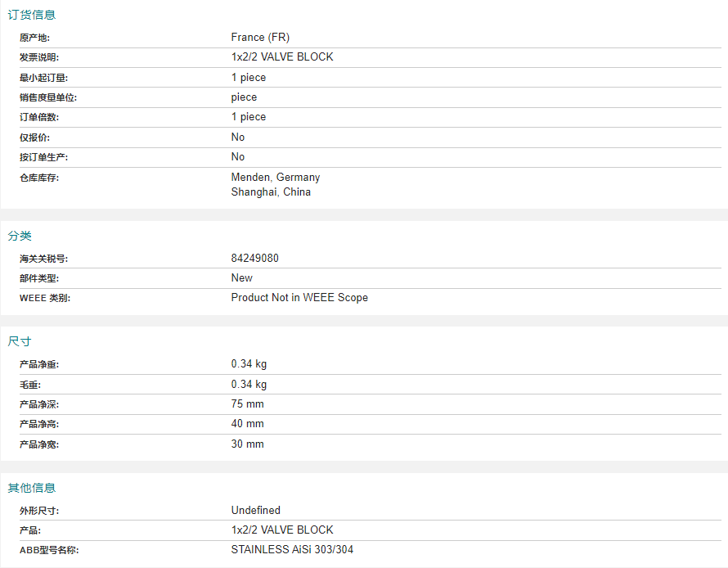Click the 其他信息 section heading
Image resolution: width=728 pixels, height=568 pixels.
pyautogui.click(x=32, y=488)
